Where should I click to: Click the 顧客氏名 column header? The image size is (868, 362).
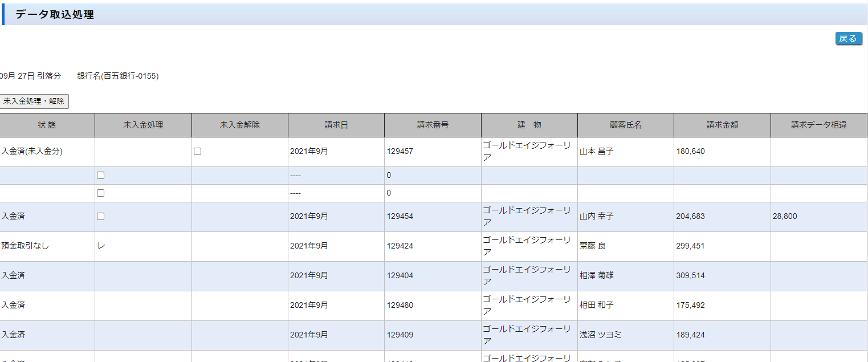point(625,125)
